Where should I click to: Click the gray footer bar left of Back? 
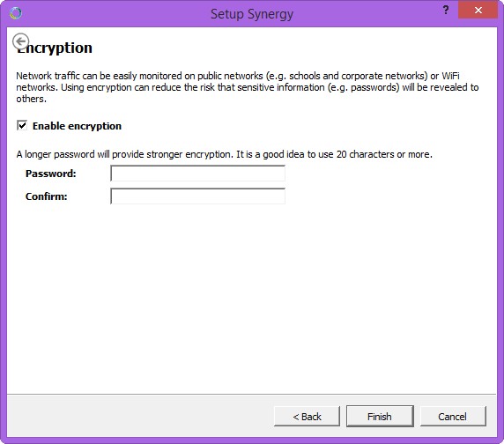coord(140,416)
